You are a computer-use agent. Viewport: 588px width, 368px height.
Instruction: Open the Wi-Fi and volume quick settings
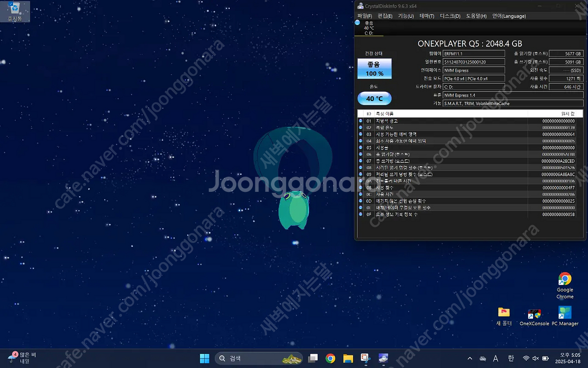coord(536,359)
